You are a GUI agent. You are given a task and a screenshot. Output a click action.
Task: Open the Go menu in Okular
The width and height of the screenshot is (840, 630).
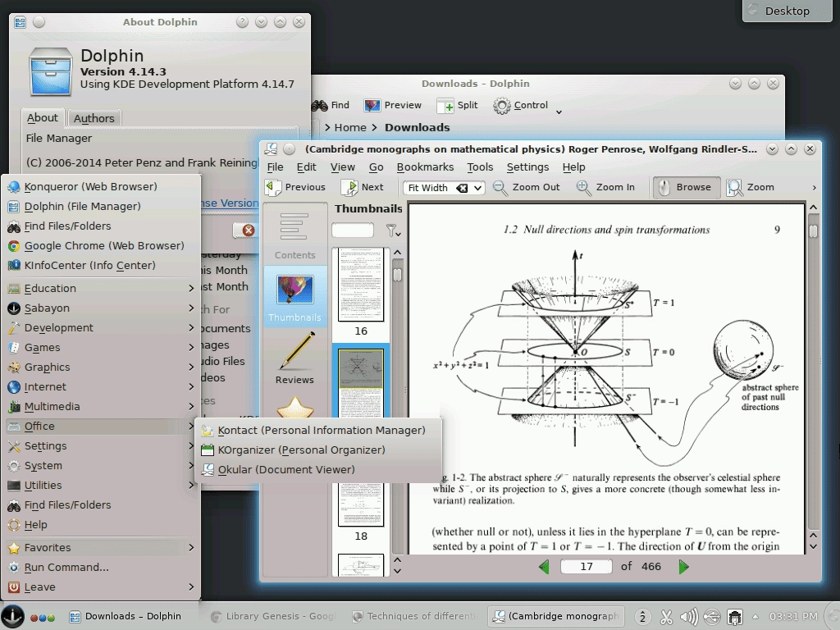(376, 167)
